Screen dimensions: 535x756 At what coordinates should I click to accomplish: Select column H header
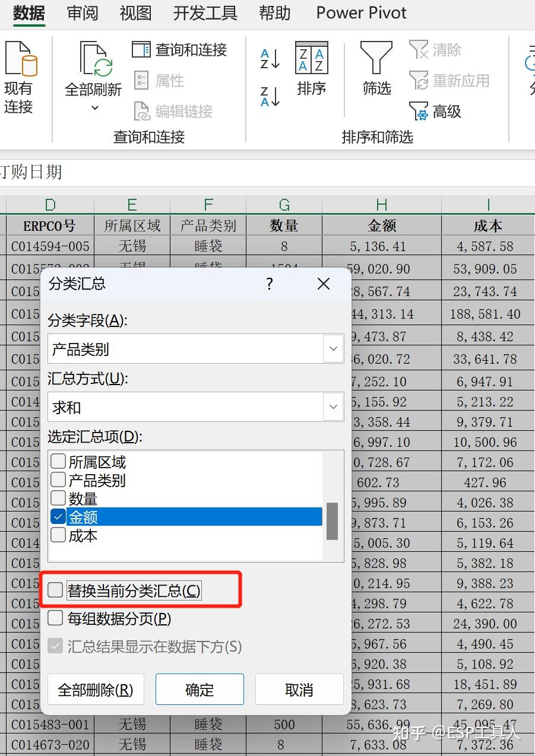point(381,205)
